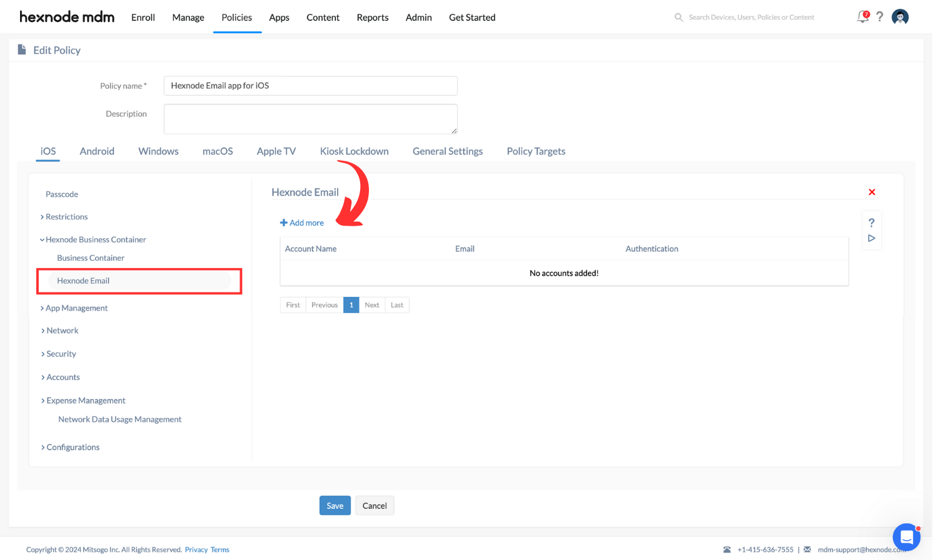The image size is (933, 560).
Task: Open the Admin menu
Action: coord(419,17)
